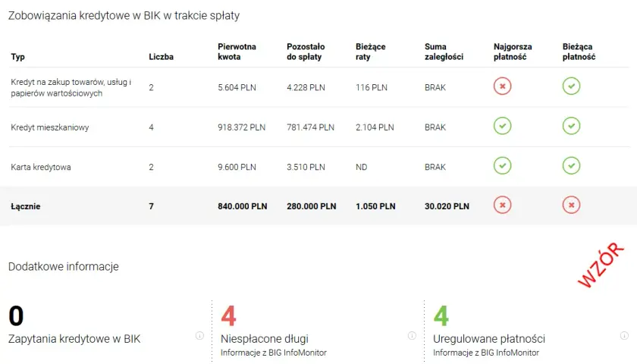Click red X in Łącznie row Bieżąca płatność
The width and height of the screenshot is (637, 364).
(571, 206)
